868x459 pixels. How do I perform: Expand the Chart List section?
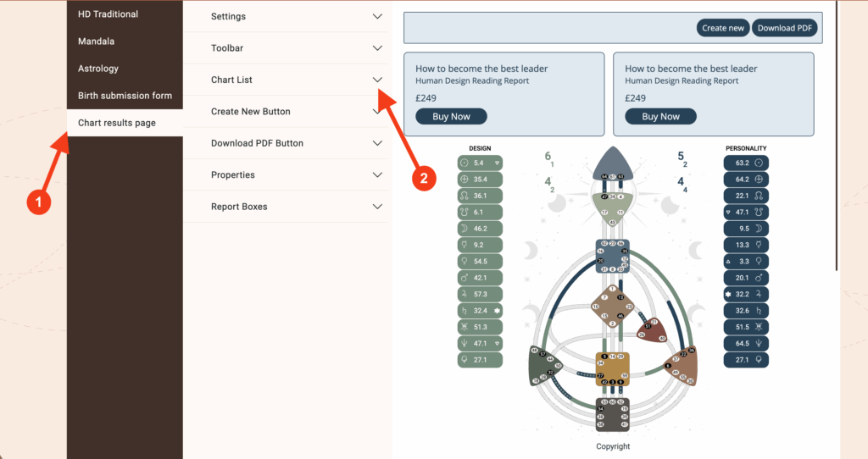(286, 80)
